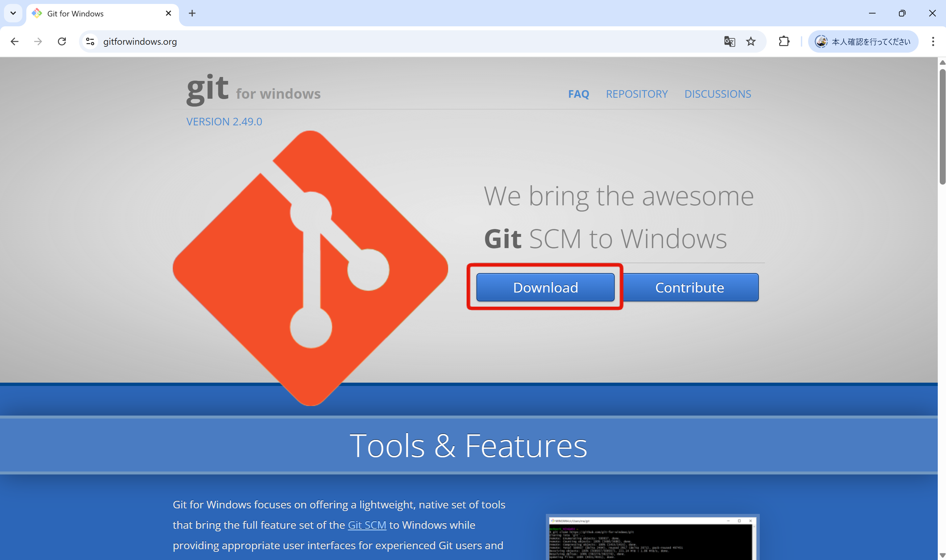Navigate back to the previous page

pyautogui.click(x=14, y=41)
